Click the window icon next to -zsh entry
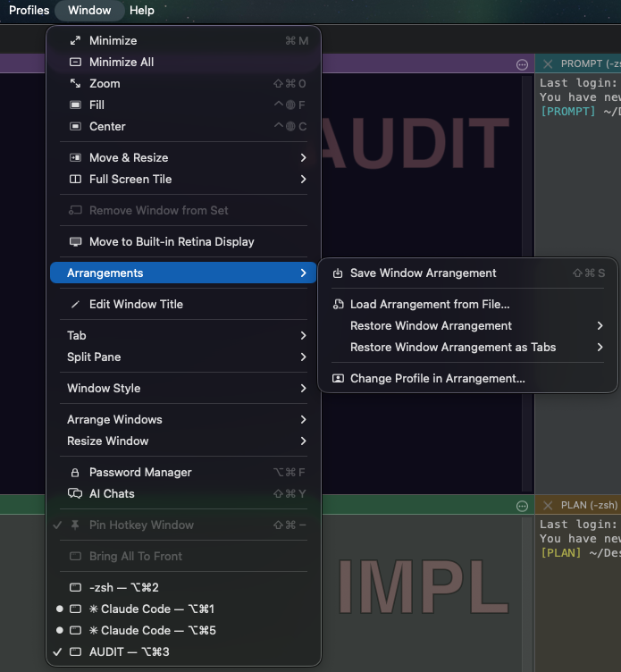The image size is (621, 672). (75, 588)
